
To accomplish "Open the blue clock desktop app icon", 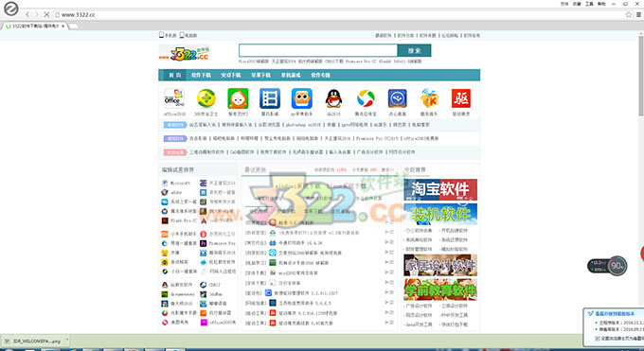I will click(397, 98).
